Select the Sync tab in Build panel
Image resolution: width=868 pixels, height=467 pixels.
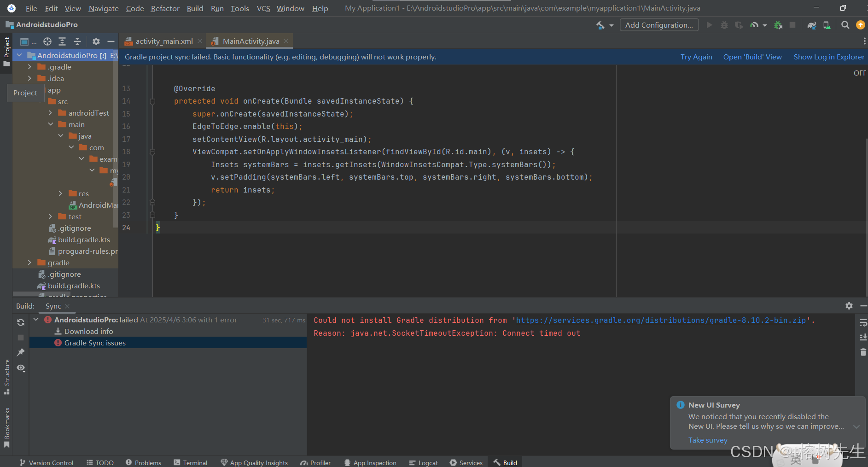pos(53,306)
